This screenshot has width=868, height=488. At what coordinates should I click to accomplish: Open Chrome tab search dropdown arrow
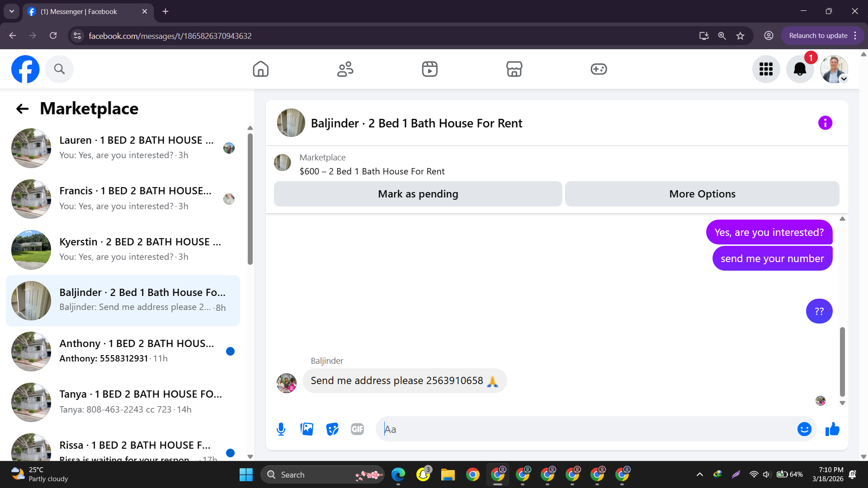point(11,11)
